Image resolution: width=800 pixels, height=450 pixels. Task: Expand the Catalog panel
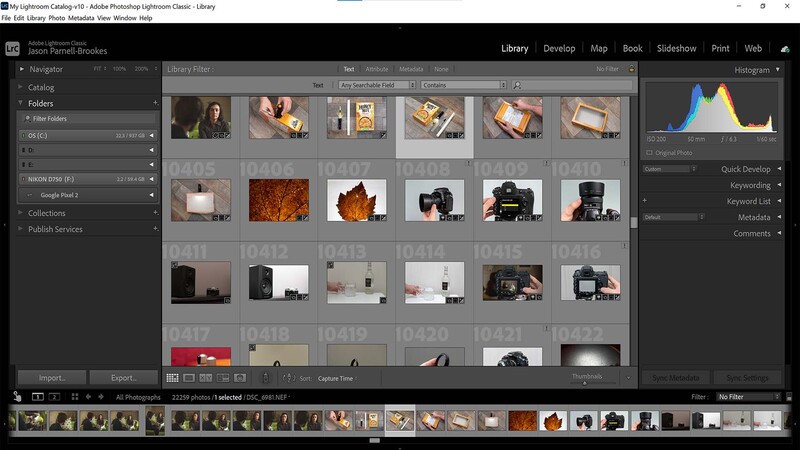point(20,87)
